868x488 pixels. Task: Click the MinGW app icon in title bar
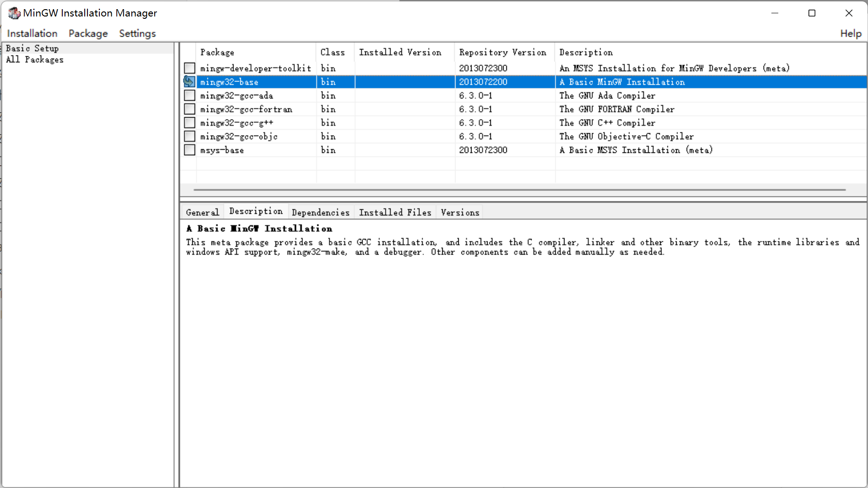(14, 13)
